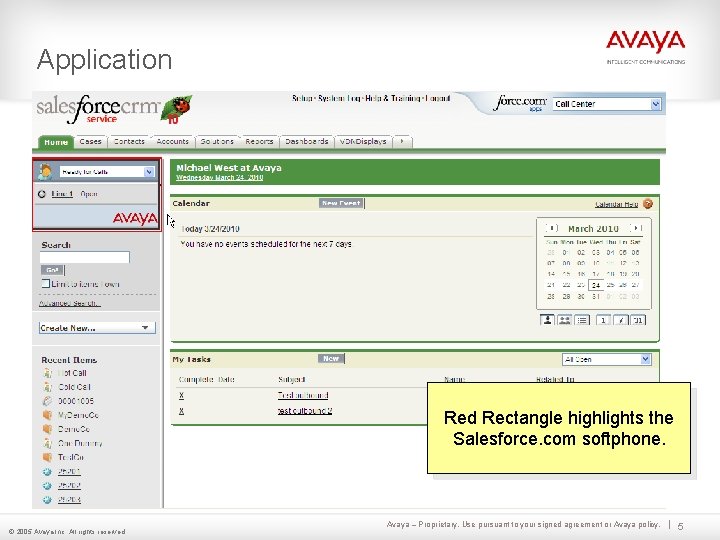Click the account icon beside MyDemoCo

(x=47, y=415)
